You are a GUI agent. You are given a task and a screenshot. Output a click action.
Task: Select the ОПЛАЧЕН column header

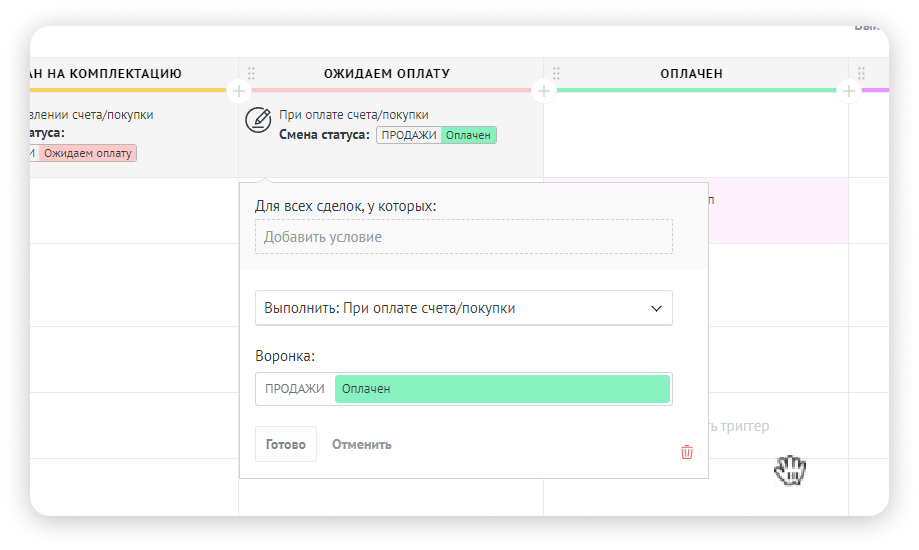click(x=691, y=74)
